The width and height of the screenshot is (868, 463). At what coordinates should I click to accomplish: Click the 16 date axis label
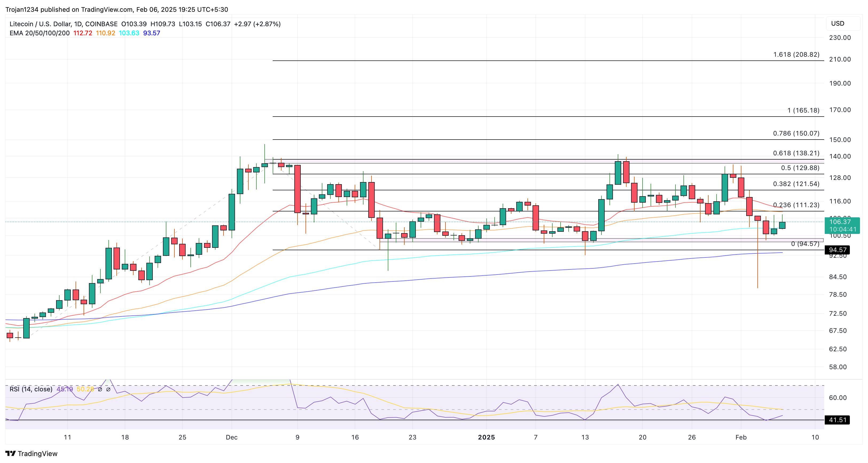(x=355, y=437)
